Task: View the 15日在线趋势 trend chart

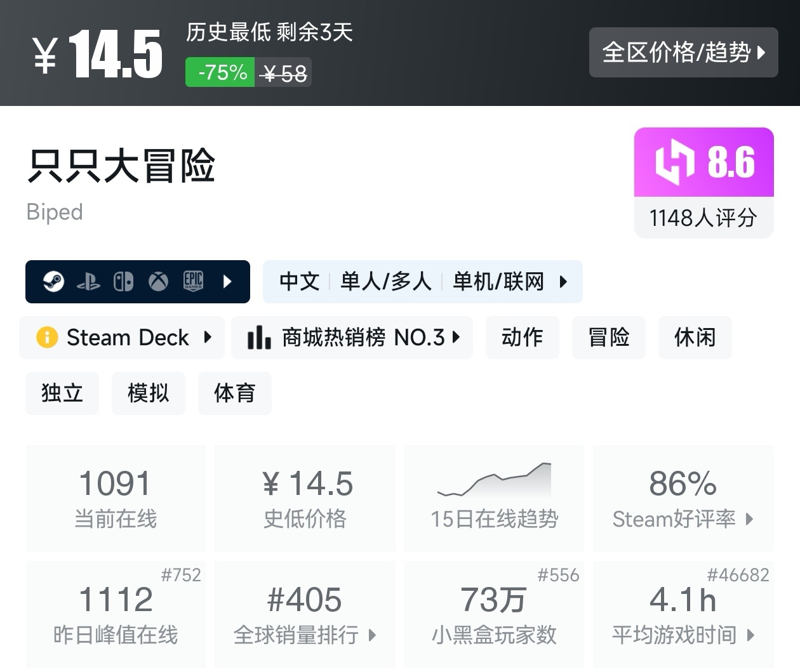Action: coord(494,498)
